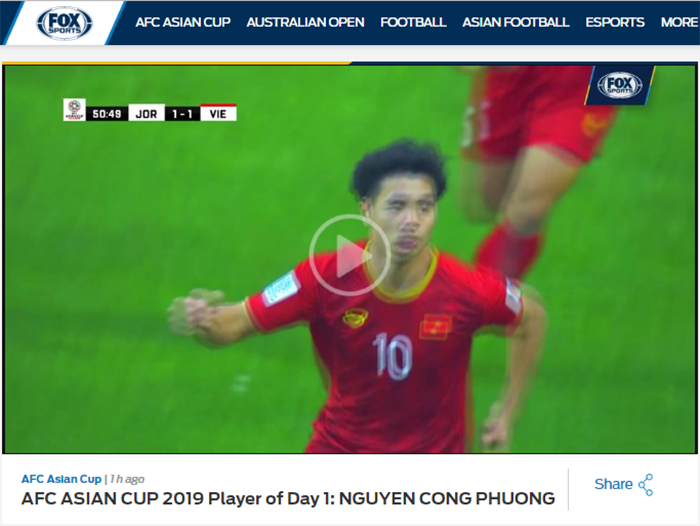Play the Nguyen Cong Phuong video
Viewport: 700px width, 526px height.
point(350,255)
